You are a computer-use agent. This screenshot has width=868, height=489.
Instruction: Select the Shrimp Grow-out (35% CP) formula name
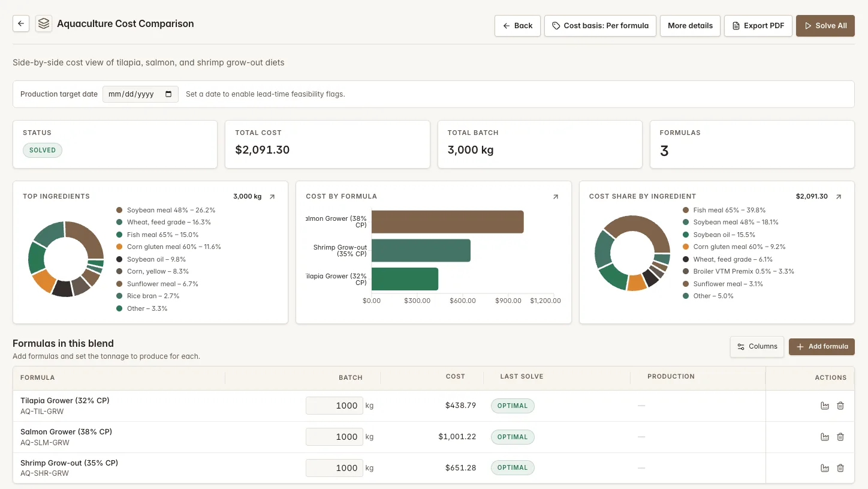tap(69, 463)
